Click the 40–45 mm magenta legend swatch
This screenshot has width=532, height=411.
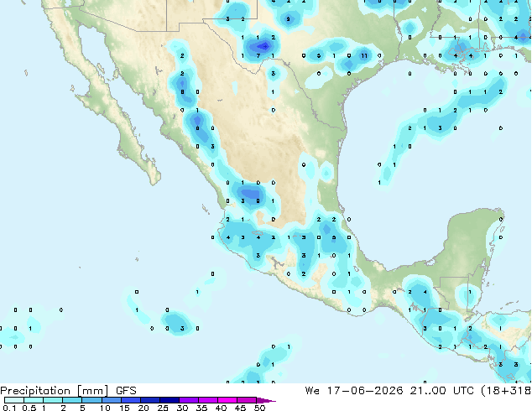pyautogui.click(x=227, y=400)
